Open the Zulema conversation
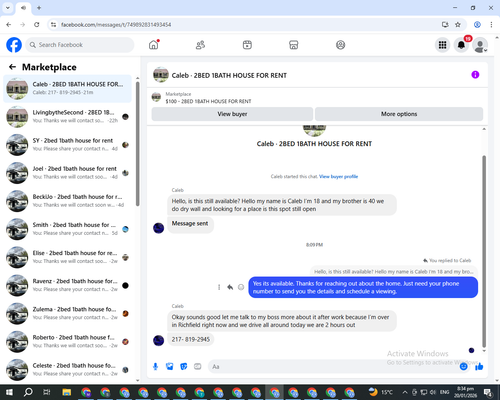 click(67, 313)
